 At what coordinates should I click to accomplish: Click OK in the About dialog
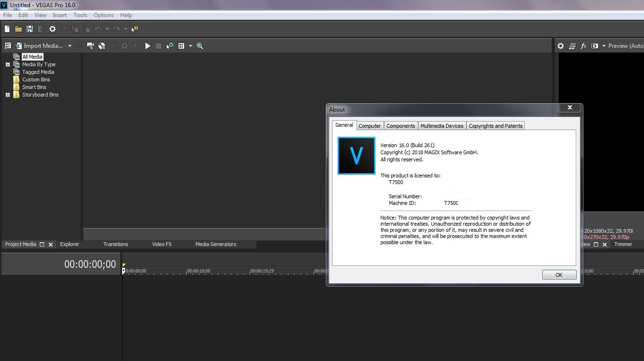[x=559, y=275]
